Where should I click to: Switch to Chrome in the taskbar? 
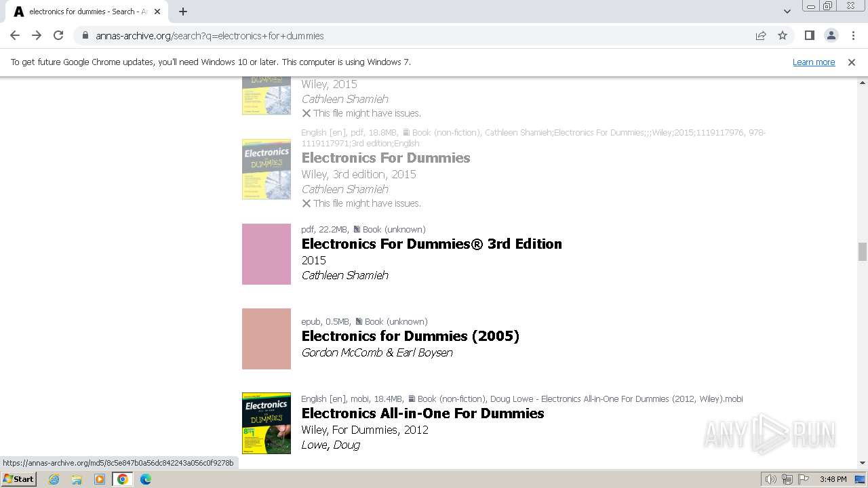coord(123,479)
